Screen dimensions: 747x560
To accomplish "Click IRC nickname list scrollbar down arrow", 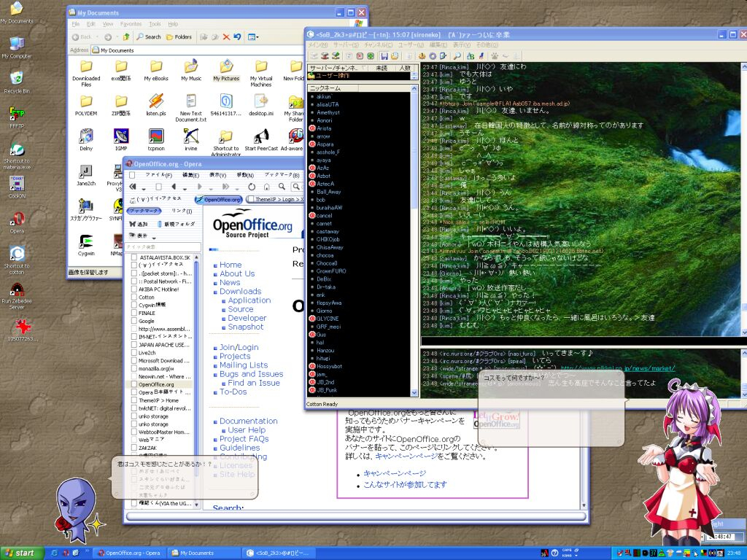I will 414,393.
